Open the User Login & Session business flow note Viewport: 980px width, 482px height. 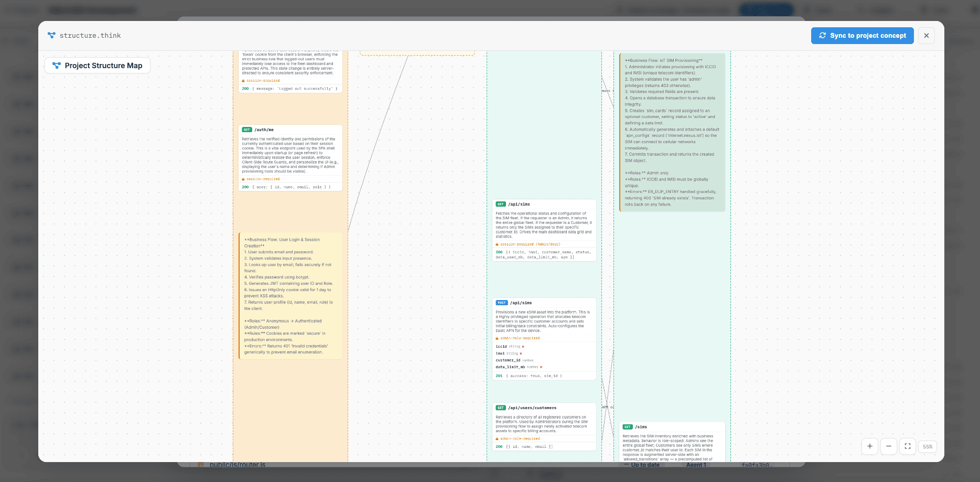tap(290, 296)
